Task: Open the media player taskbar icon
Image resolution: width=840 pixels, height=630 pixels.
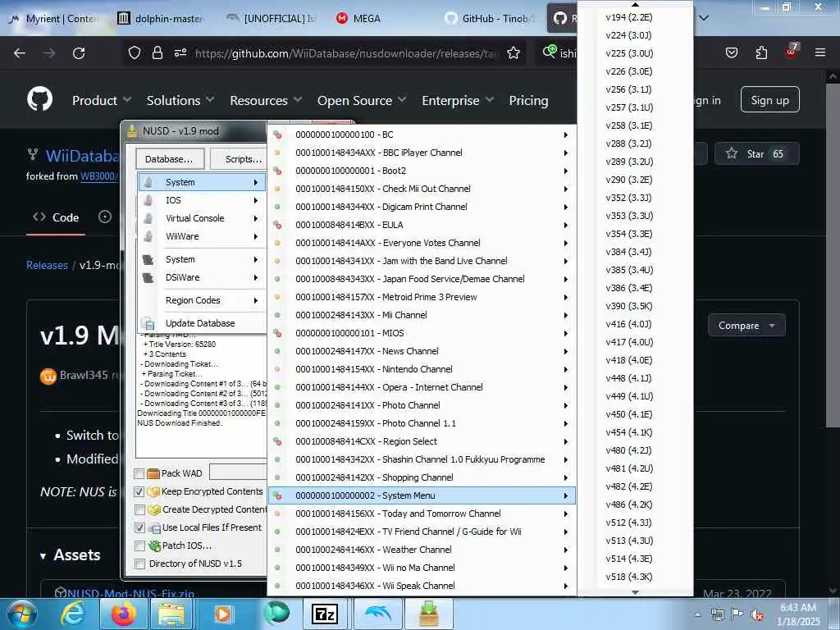Action: 222,614
